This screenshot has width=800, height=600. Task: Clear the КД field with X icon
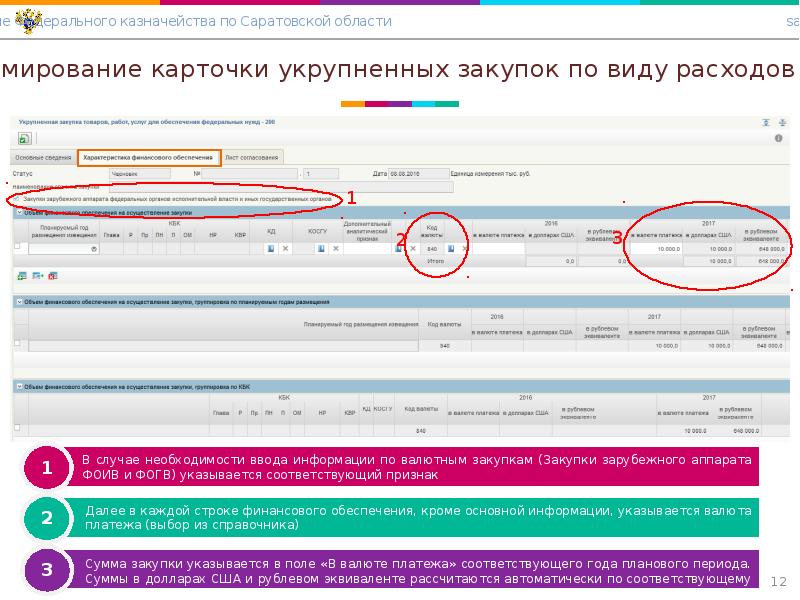pyautogui.click(x=285, y=248)
